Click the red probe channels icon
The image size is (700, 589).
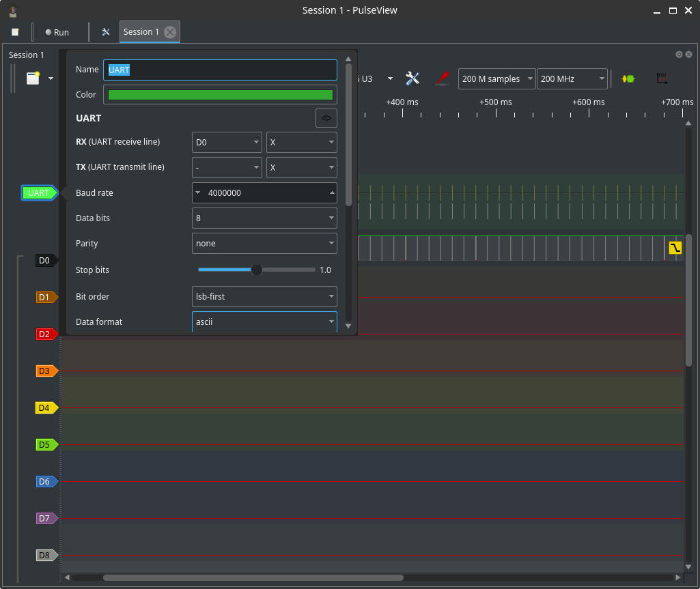(442, 78)
